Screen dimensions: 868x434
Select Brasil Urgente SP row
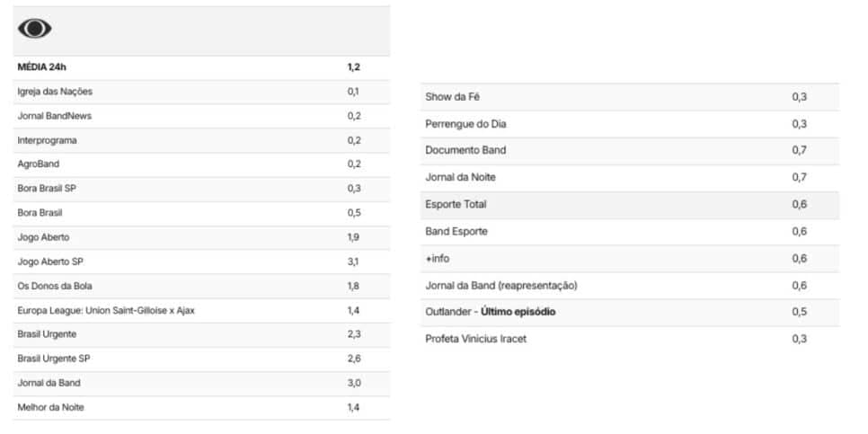click(x=201, y=359)
